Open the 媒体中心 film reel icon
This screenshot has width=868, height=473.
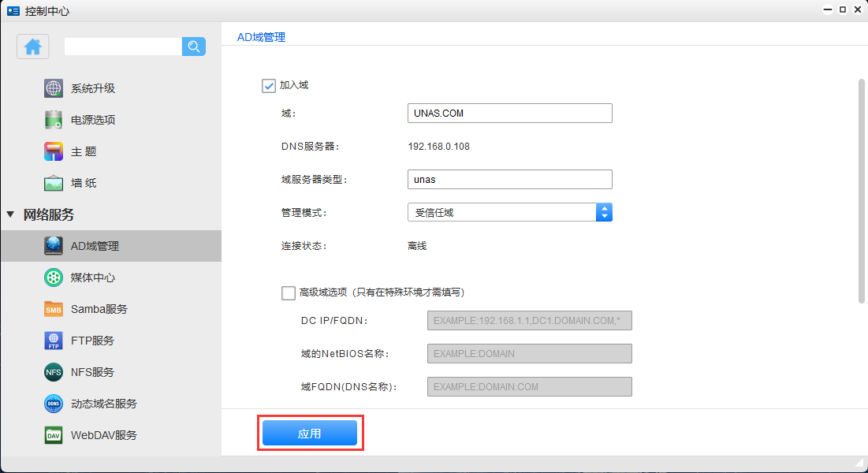click(54, 277)
